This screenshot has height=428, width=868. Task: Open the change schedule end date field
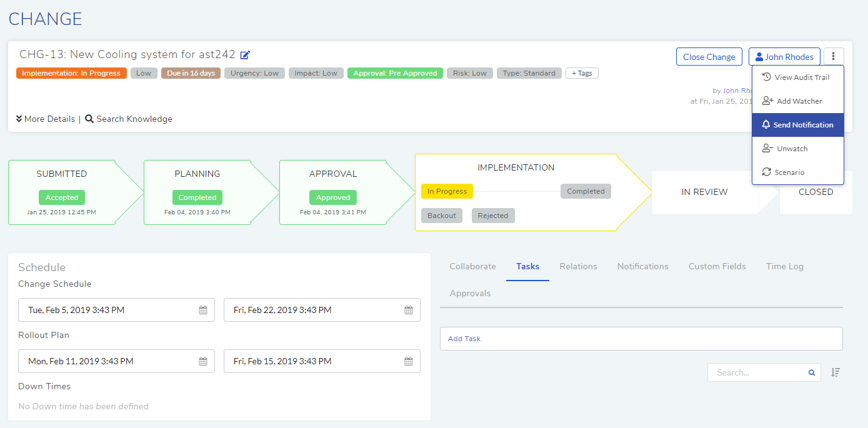pos(322,310)
